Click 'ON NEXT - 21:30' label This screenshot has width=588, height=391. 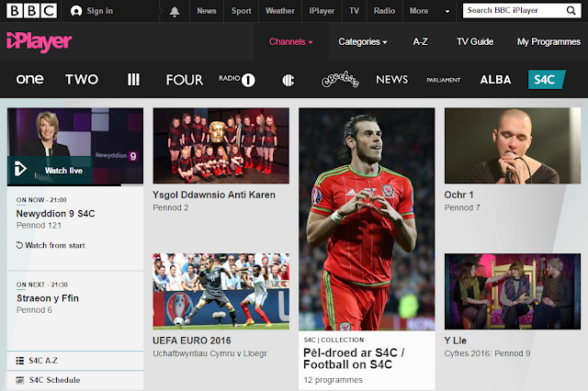(x=41, y=285)
